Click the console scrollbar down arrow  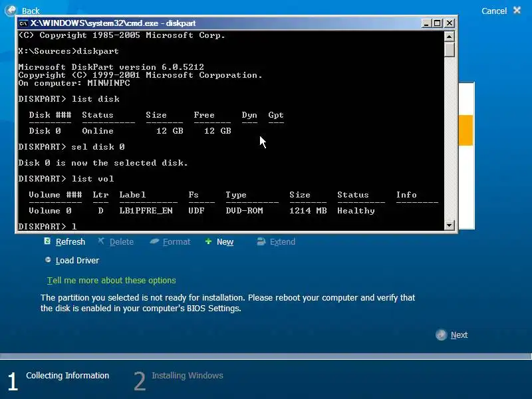click(x=450, y=225)
